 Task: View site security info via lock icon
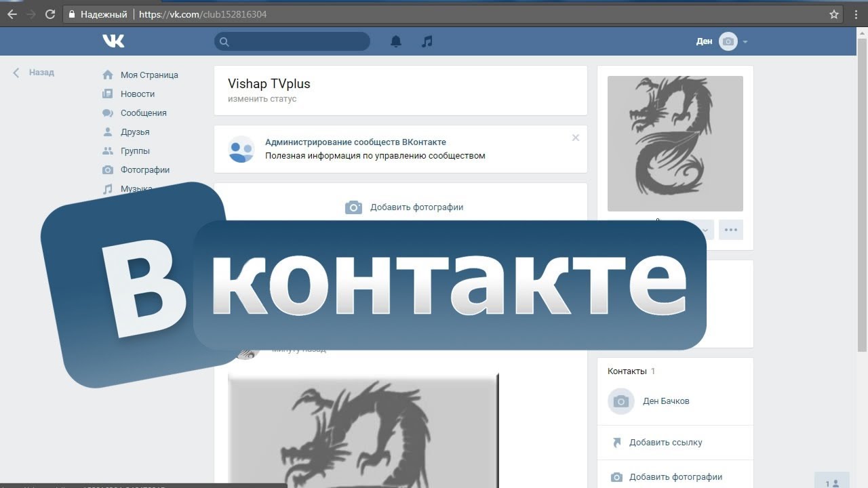point(71,14)
